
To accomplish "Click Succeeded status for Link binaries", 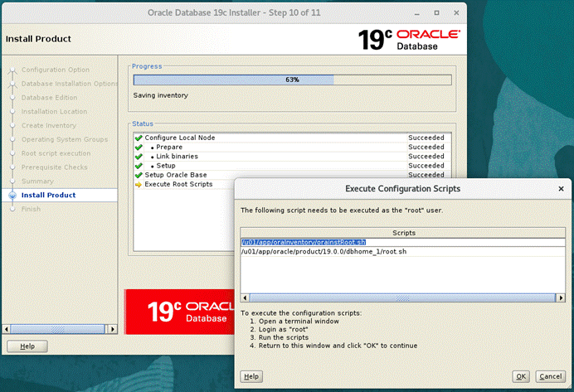I will tap(426, 157).
